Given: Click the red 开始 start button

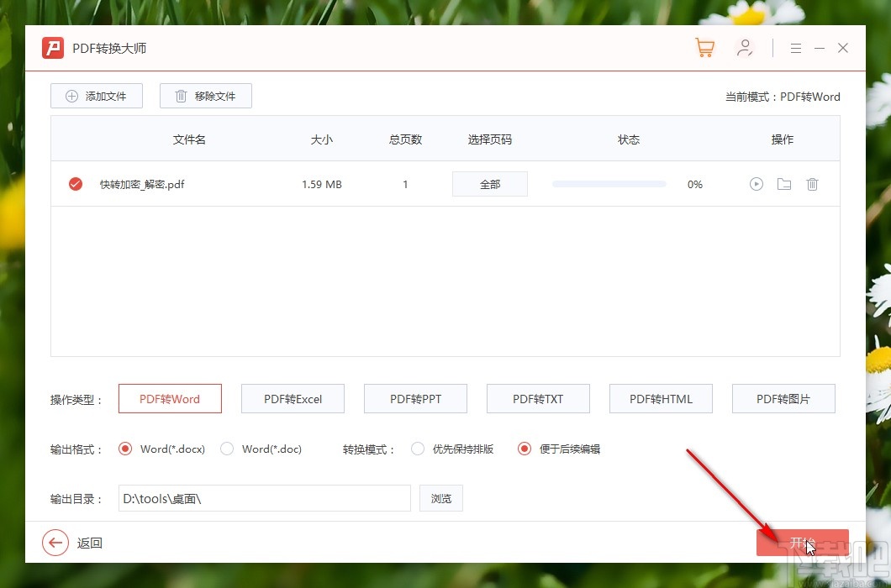Looking at the screenshot, I should [x=803, y=543].
